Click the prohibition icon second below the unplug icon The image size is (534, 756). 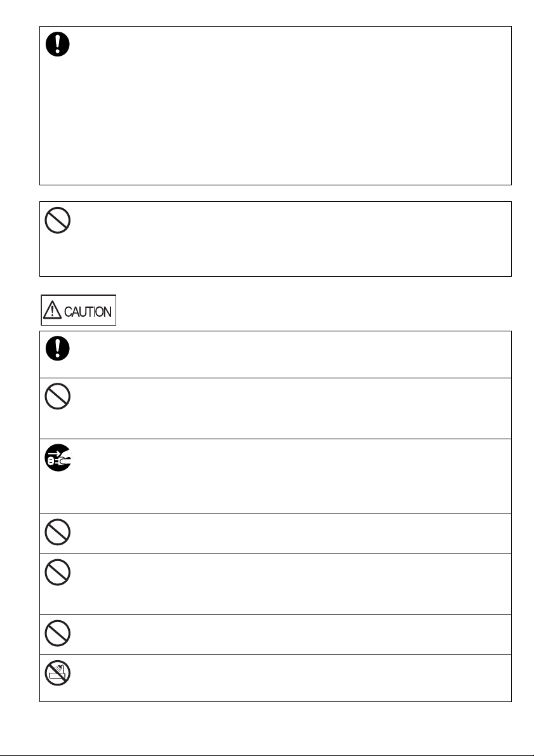[x=58, y=574]
